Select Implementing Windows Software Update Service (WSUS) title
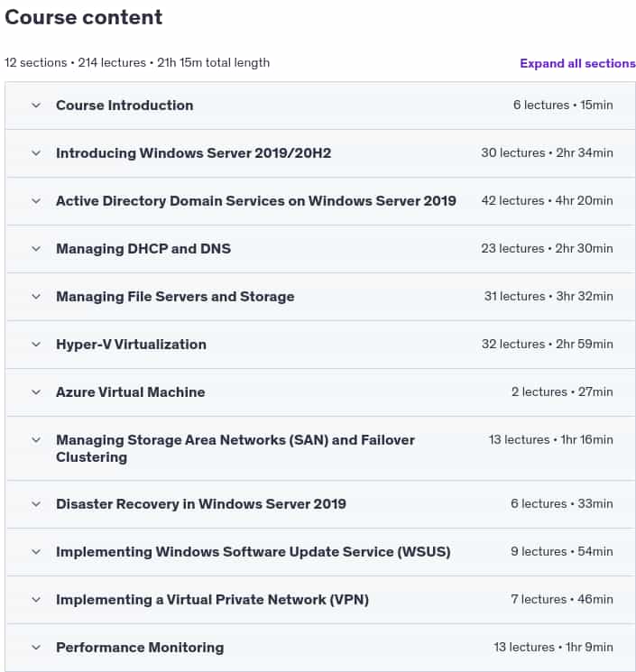 (x=253, y=552)
